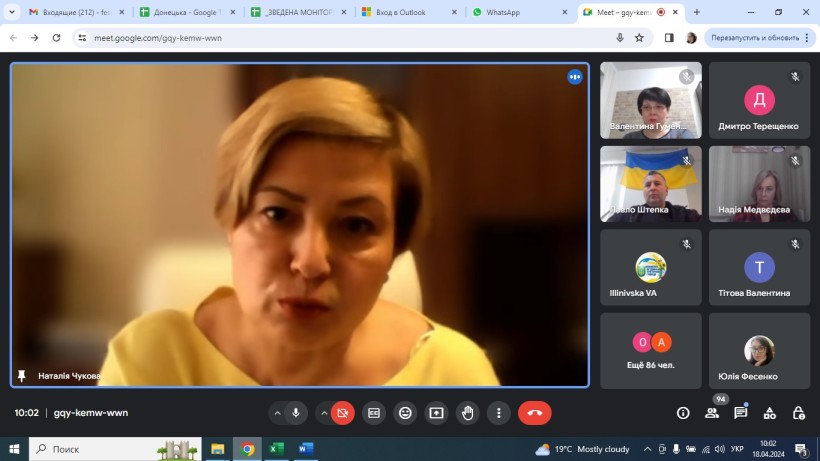This screenshot has height=461, width=820.
Task: Open host controls lock icon
Action: click(x=798, y=413)
